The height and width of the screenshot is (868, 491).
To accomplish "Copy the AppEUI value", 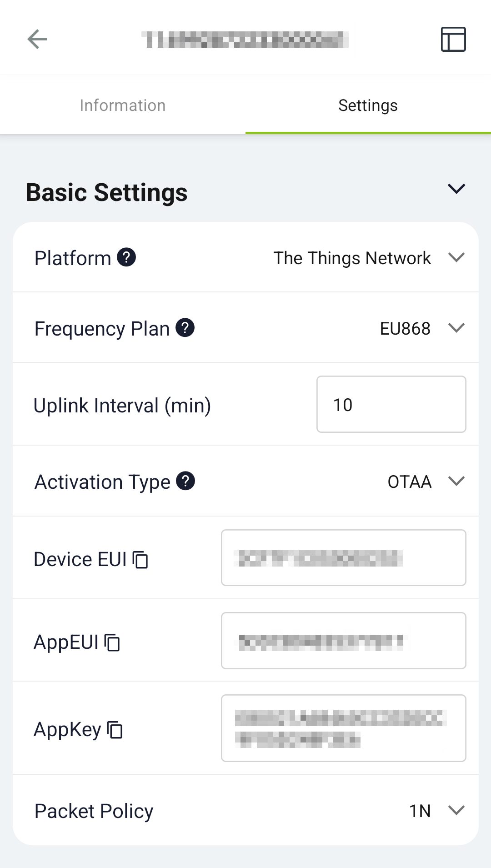I will point(111,643).
